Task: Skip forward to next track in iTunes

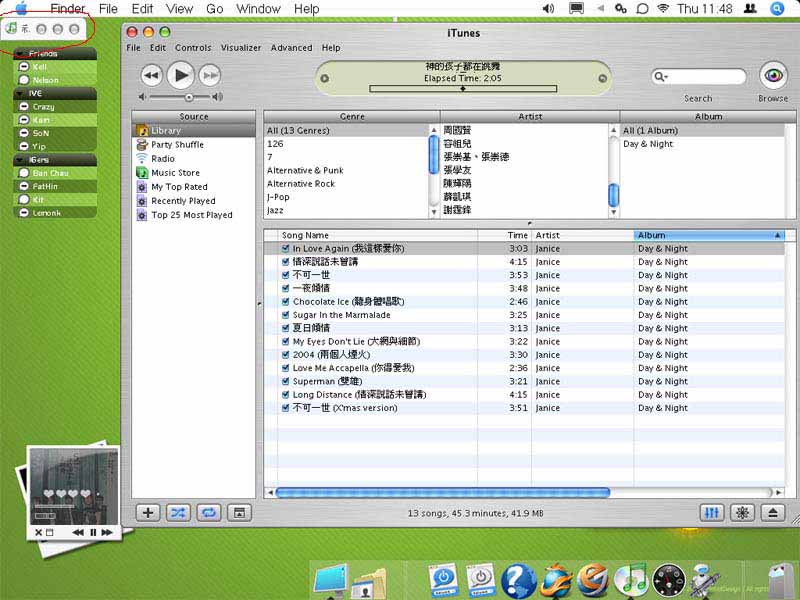Action: [x=210, y=76]
